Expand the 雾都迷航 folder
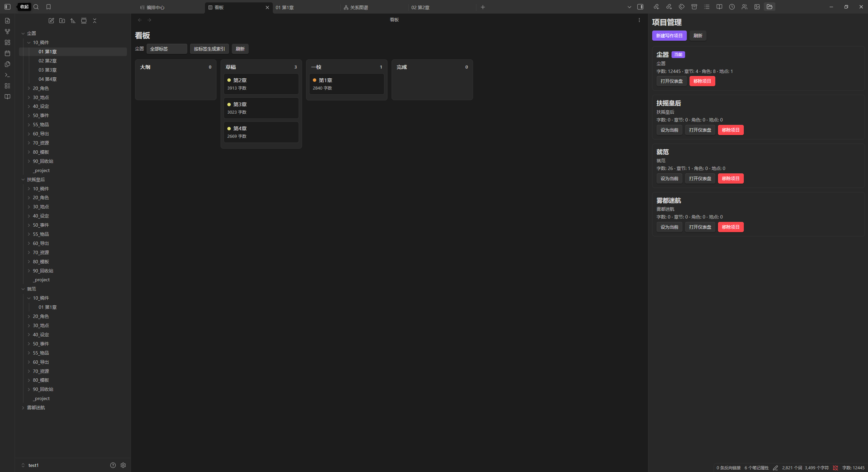 [x=36, y=408]
